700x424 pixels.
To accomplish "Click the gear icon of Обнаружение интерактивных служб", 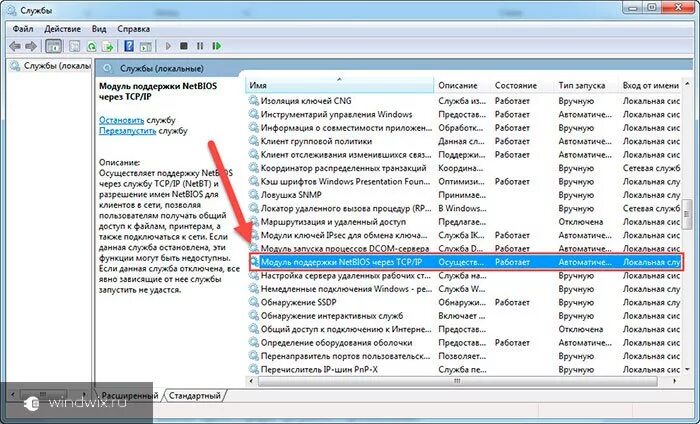I will (x=254, y=316).
